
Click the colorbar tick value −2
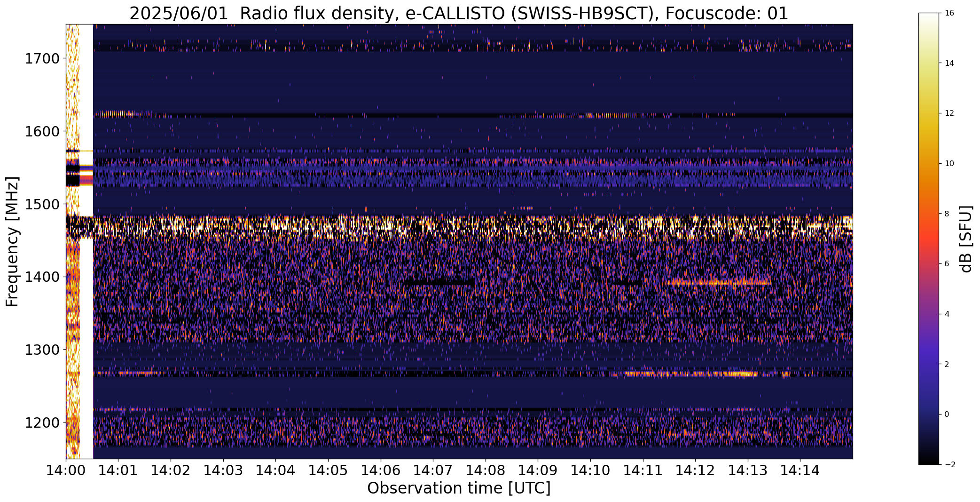(x=949, y=465)
